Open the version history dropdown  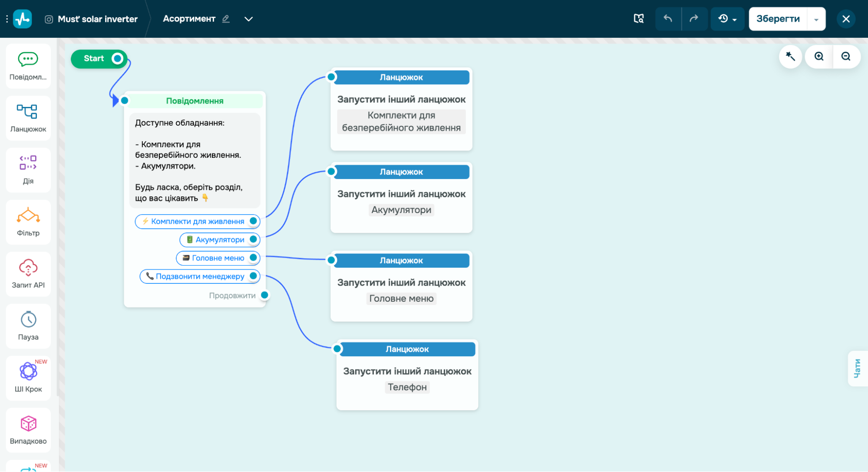(x=727, y=19)
